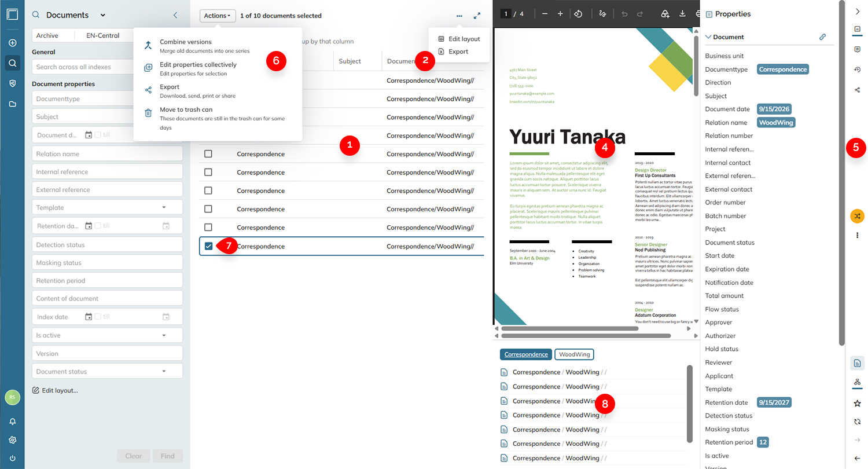Rotate the PDF page in viewer toolbar
Screen dimensions: 868x469
[x=578, y=14]
